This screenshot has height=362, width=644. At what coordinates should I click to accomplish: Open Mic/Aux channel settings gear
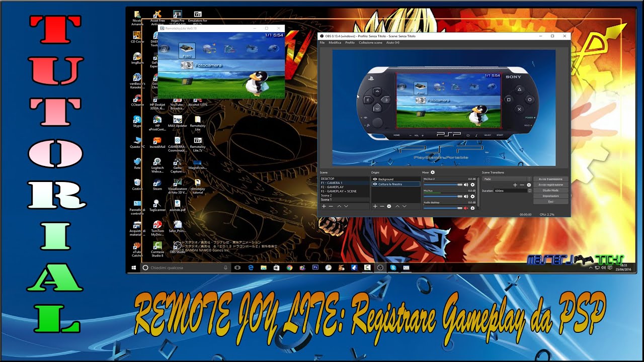[472, 197]
